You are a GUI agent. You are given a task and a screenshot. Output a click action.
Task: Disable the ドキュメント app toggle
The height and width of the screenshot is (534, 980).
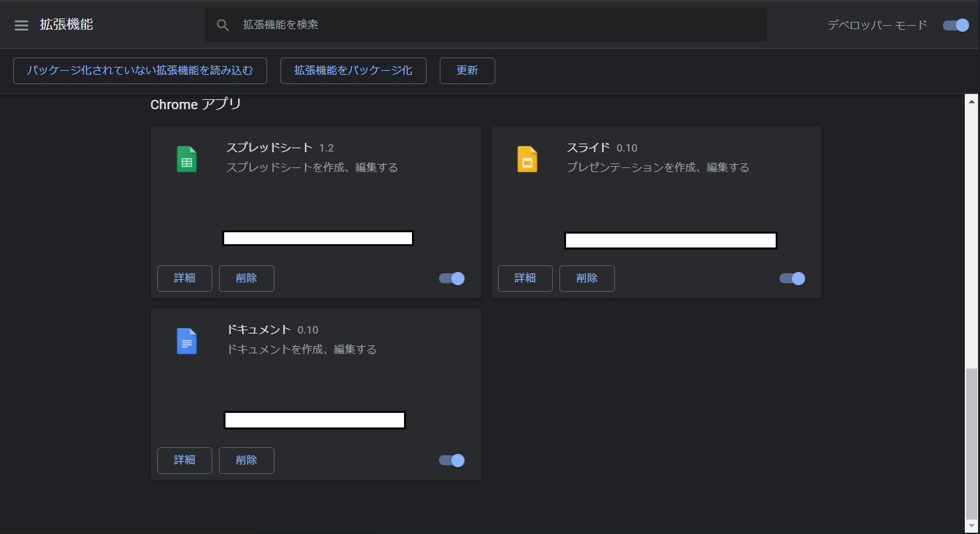(452, 461)
